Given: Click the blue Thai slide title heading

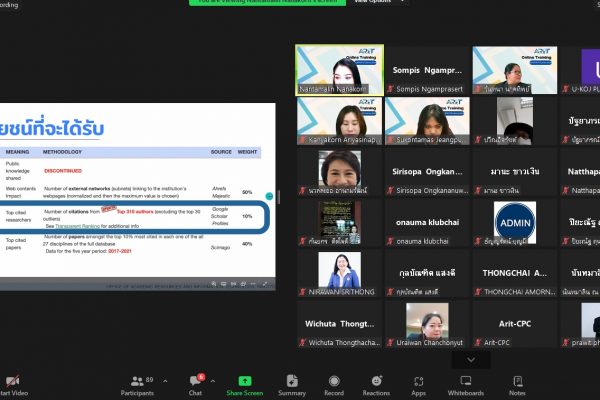Looking at the screenshot, I should tap(52, 127).
